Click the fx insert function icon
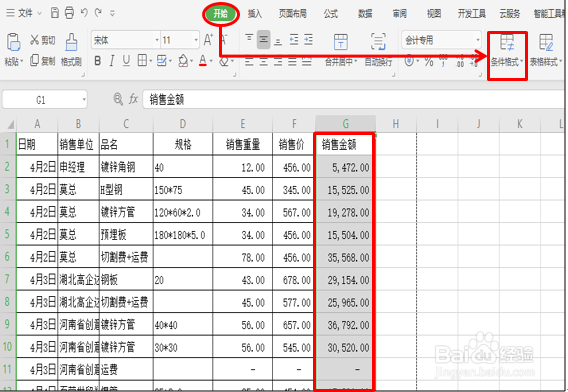The width and height of the screenshot is (568, 392). coord(133,99)
